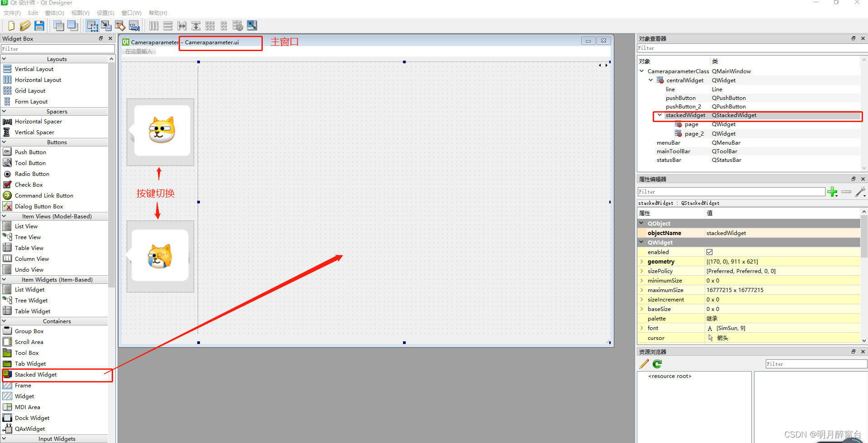The image size is (868, 443).
Task: Click the Shiba face button on the form
Action: [x=161, y=132]
